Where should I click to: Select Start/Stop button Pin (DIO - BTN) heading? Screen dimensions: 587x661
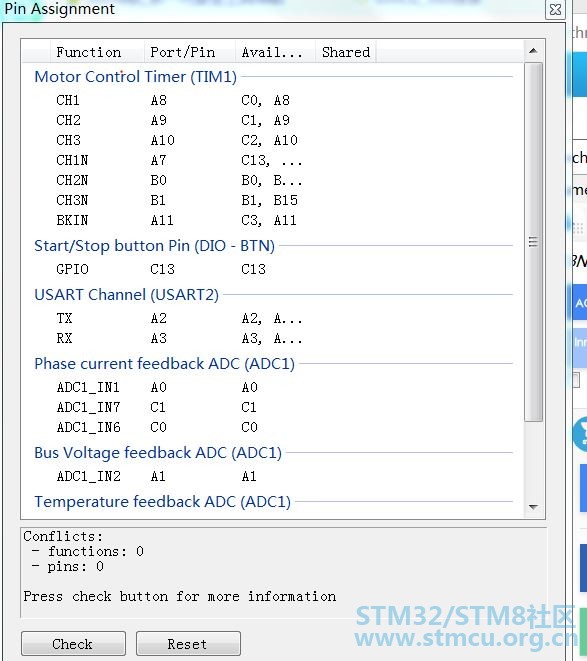[154, 246]
